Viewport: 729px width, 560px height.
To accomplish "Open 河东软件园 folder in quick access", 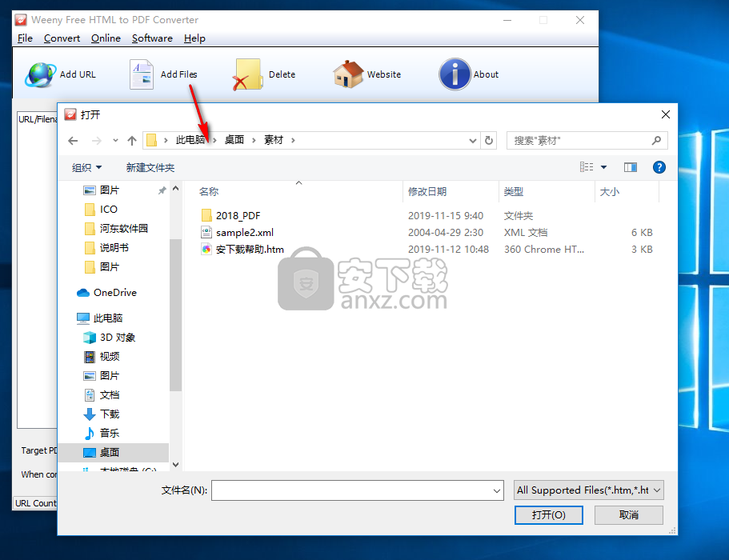I will pos(123,228).
